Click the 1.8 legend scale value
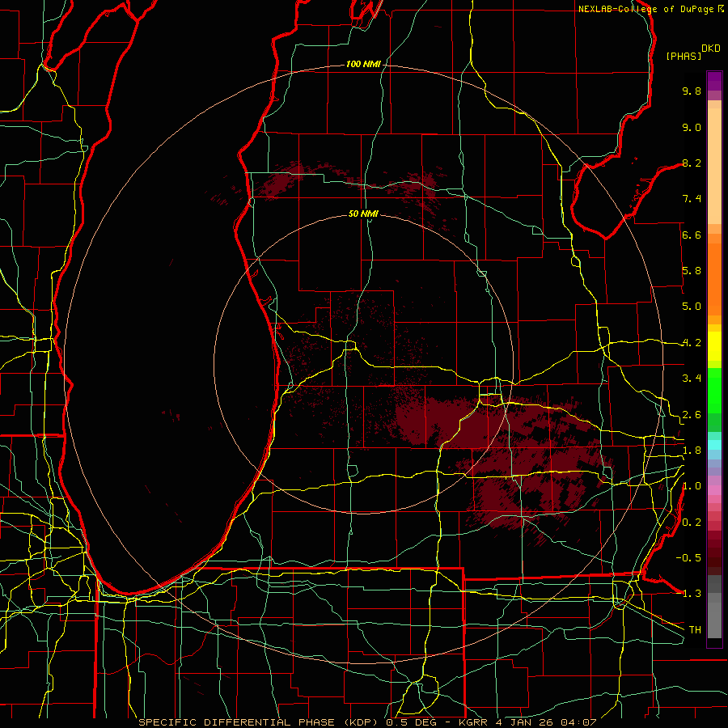The width and height of the screenshot is (728, 728). (692, 451)
